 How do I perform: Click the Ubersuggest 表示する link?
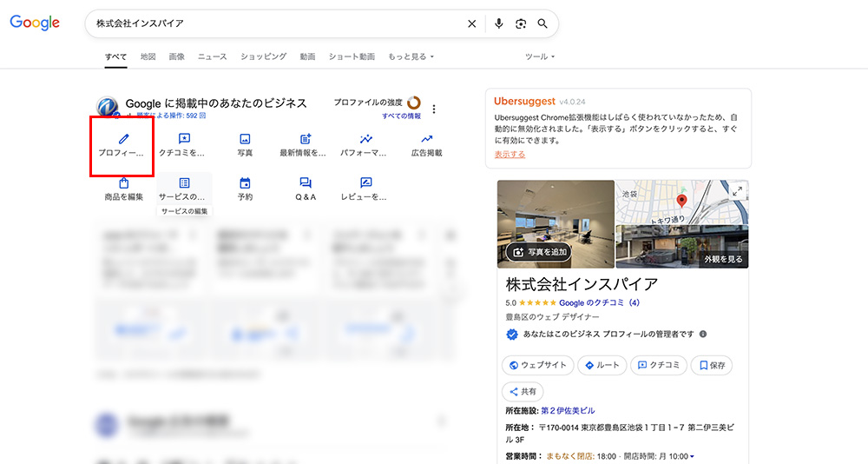pos(510,155)
